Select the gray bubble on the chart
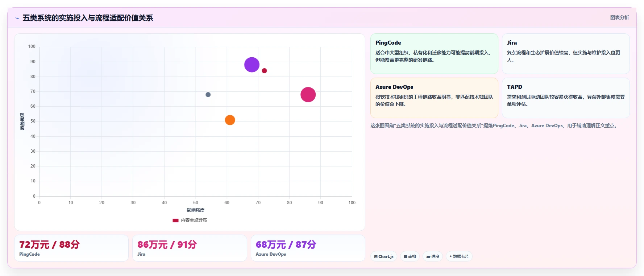644x276 pixels. [x=208, y=95]
